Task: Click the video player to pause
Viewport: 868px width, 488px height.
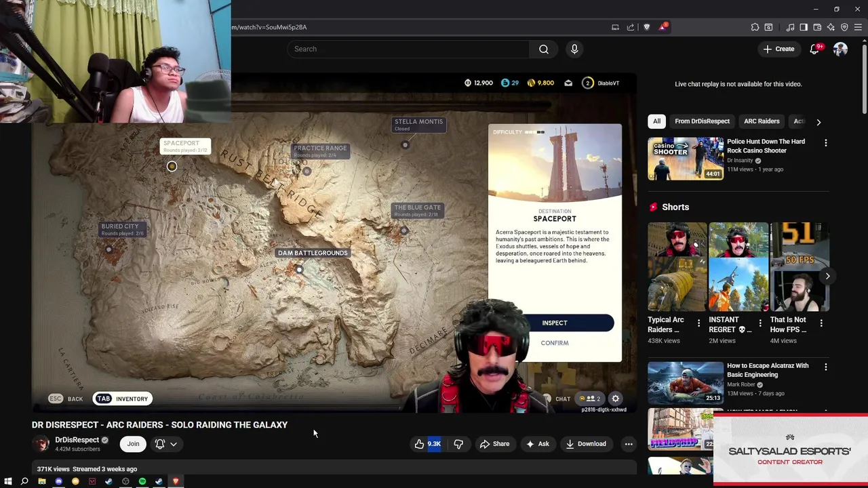Action: pyautogui.click(x=334, y=244)
